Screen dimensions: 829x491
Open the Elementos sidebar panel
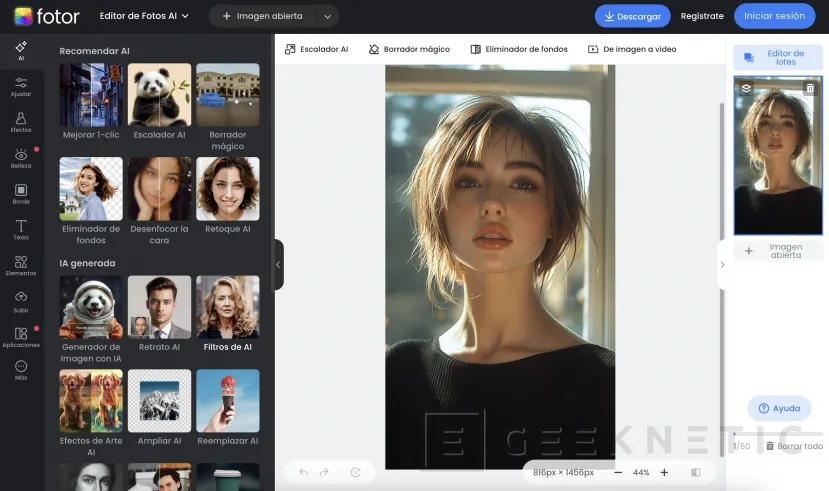(21, 266)
